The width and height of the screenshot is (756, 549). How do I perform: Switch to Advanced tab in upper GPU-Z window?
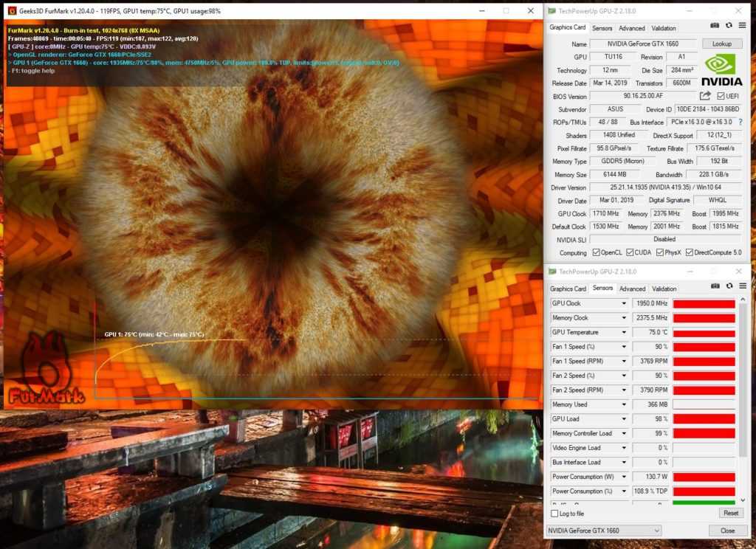point(631,28)
